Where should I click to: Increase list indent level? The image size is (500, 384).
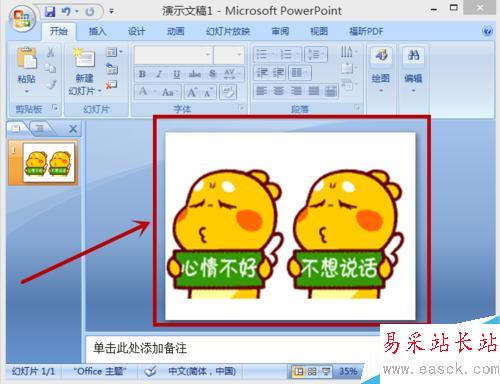tap(278, 73)
